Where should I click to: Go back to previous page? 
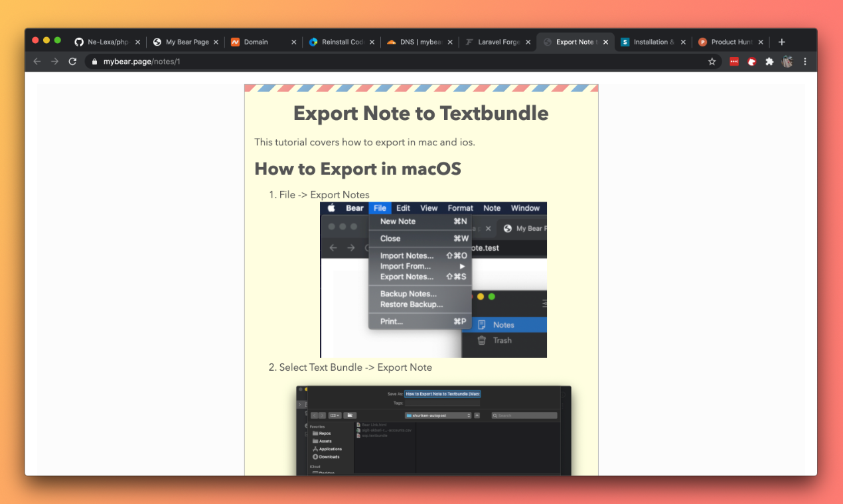tap(37, 61)
